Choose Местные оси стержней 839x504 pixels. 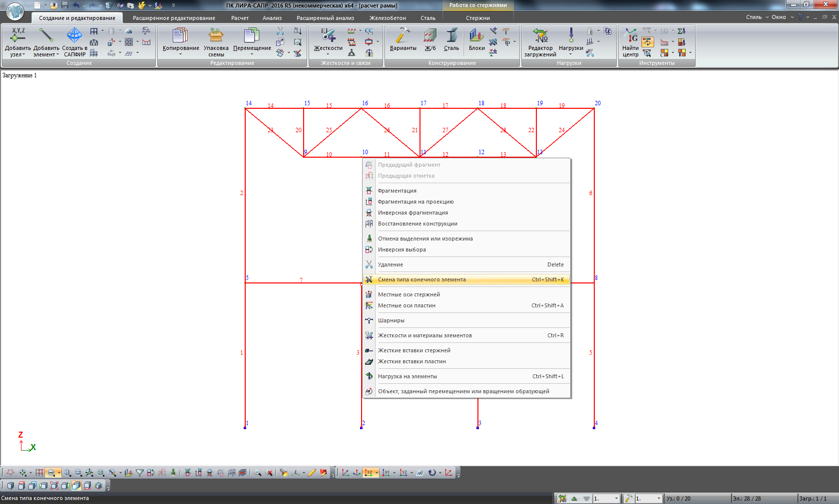(x=466, y=294)
